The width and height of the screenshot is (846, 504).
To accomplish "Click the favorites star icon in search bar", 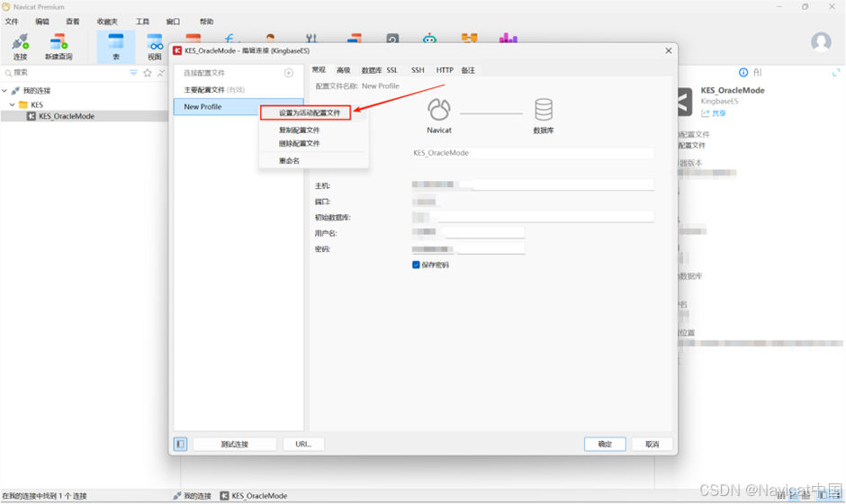I will [148, 73].
